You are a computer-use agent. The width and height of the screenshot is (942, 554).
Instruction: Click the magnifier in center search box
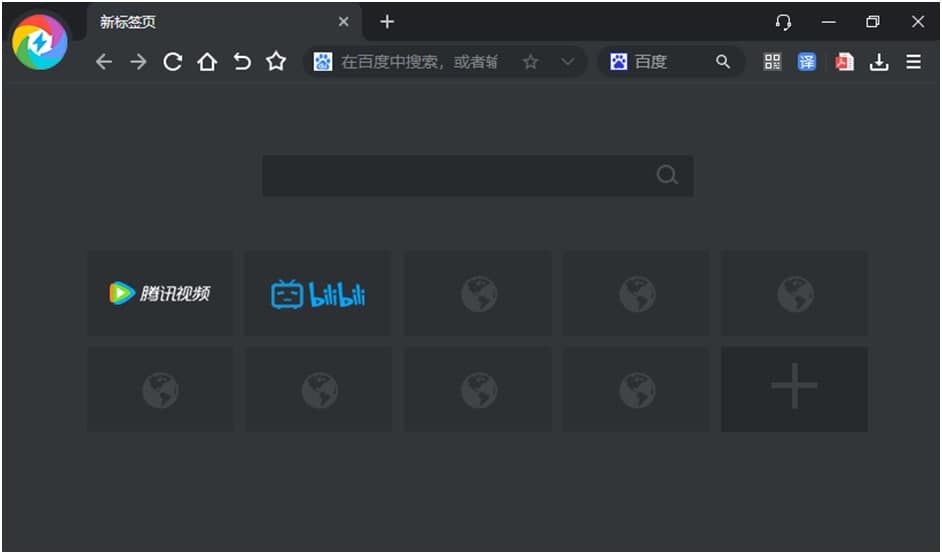click(x=667, y=175)
